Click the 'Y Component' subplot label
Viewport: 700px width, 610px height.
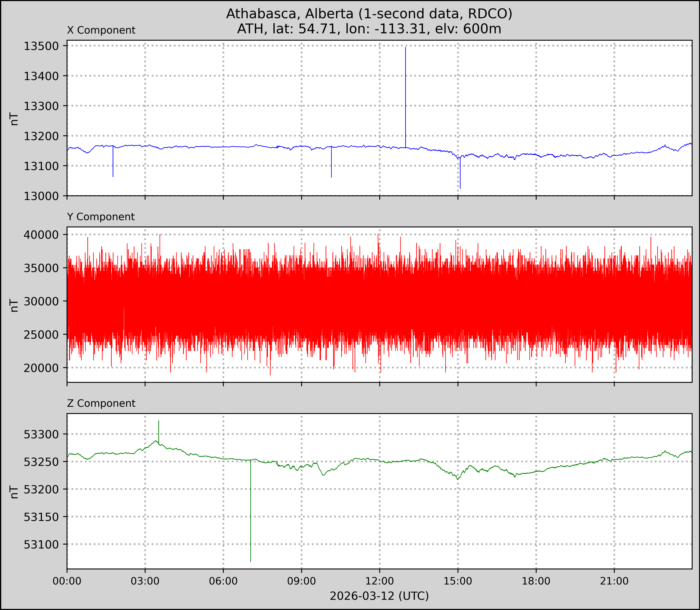tap(101, 217)
